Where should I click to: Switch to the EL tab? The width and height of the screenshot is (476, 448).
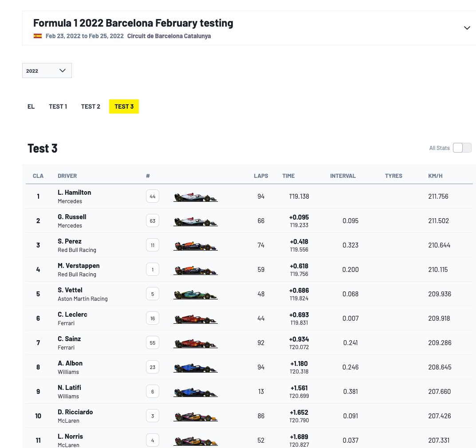point(31,106)
